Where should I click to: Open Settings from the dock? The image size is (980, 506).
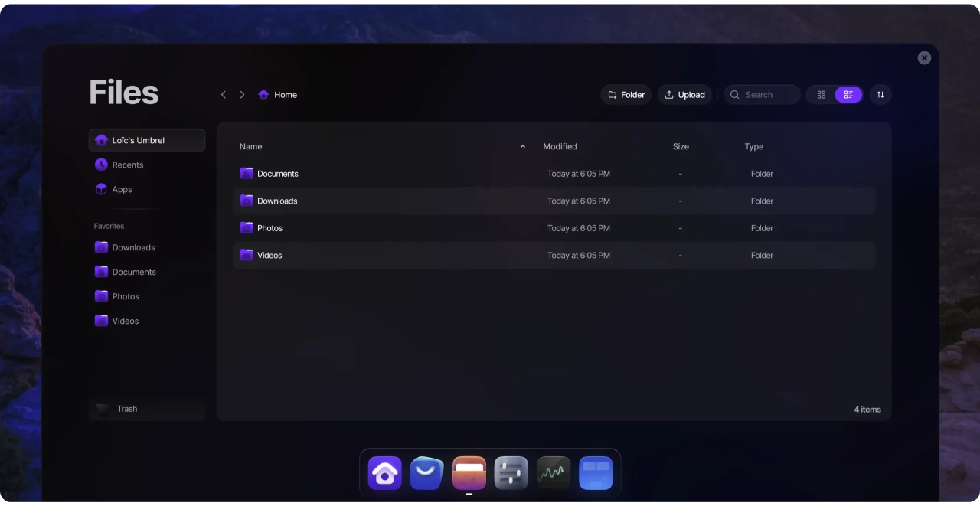point(511,473)
